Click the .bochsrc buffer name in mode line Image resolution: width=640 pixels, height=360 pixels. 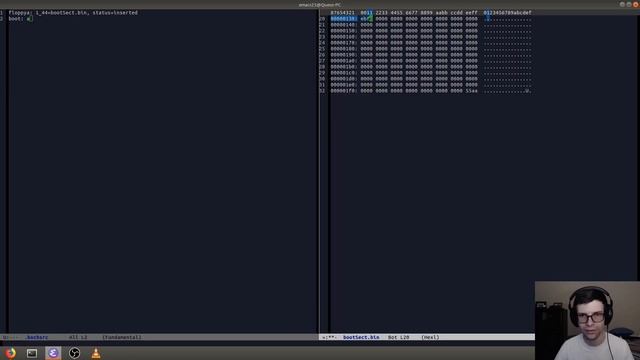tap(37, 338)
